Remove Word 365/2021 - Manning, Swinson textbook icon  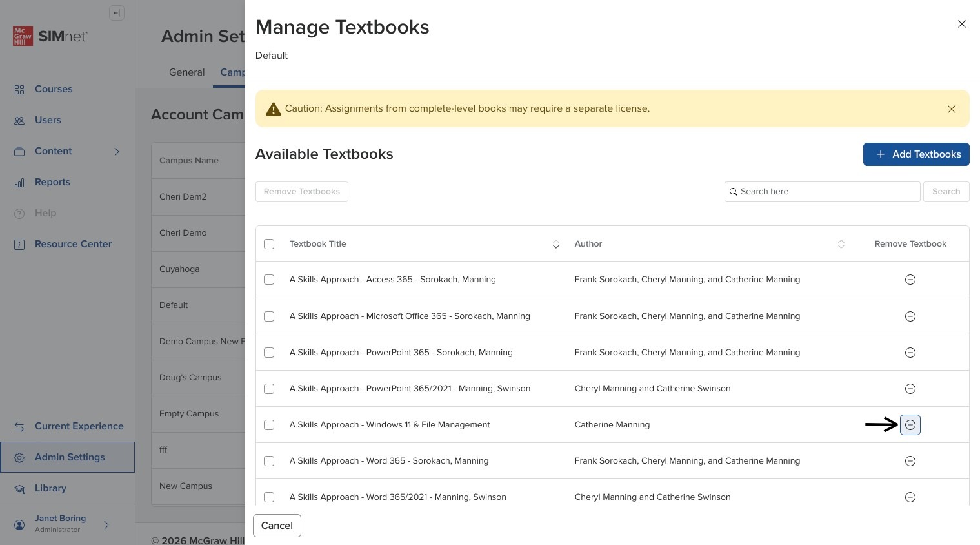point(910,497)
